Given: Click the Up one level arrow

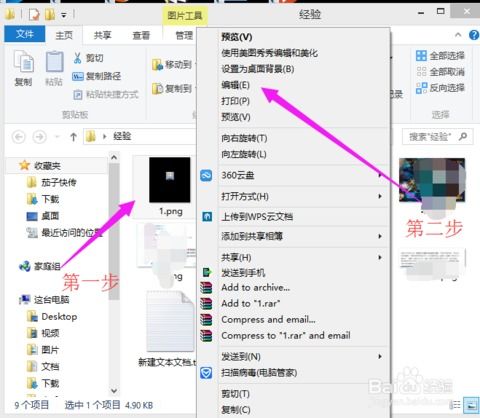Looking at the screenshot, I should point(73,137).
